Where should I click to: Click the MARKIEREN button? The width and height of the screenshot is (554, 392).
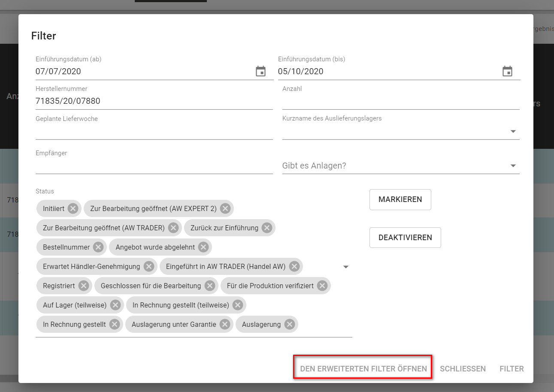[x=400, y=199]
